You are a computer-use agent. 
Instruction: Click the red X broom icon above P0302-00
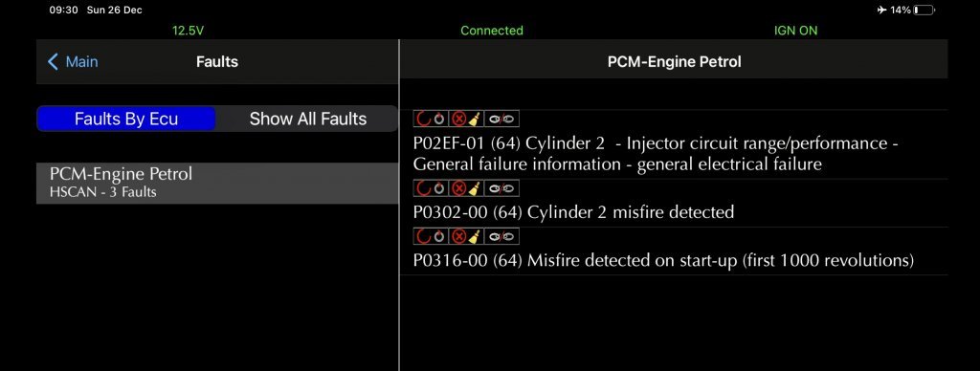pos(466,188)
